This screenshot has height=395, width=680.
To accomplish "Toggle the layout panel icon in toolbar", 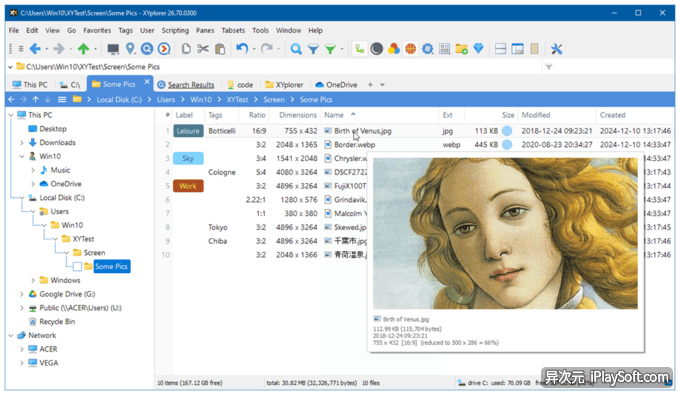I will tap(517, 49).
